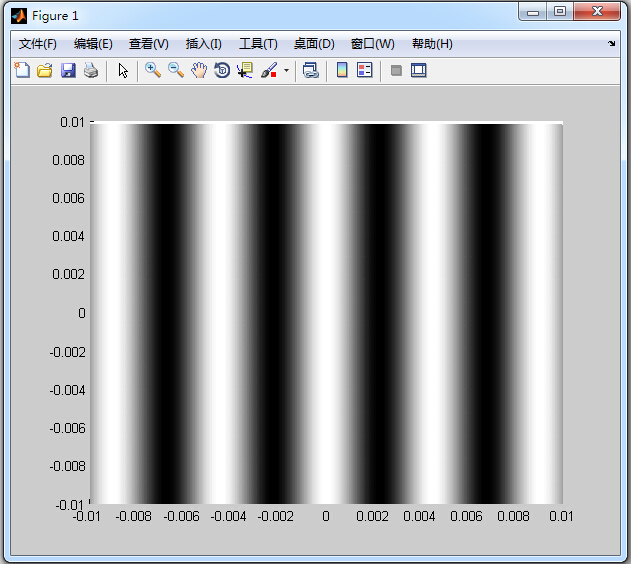Image resolution: width=631 pixels, height=564 pixels.
Task: Print the figure using printer icon
Action: tap(91, 70)
